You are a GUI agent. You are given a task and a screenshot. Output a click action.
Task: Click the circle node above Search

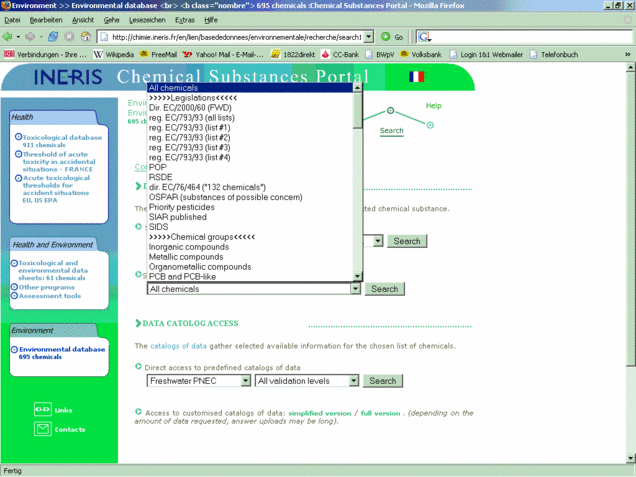pos(390,110)
